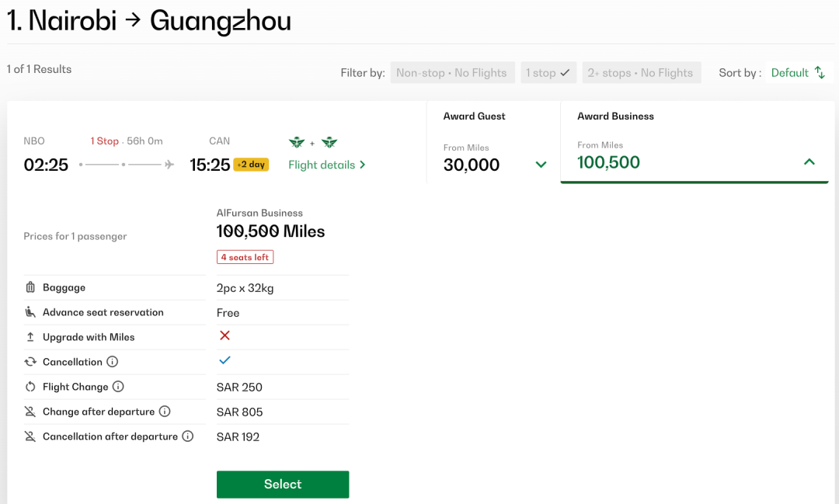
Task: Open the Cancellation info tooltip icon
Action: point(113,362)
